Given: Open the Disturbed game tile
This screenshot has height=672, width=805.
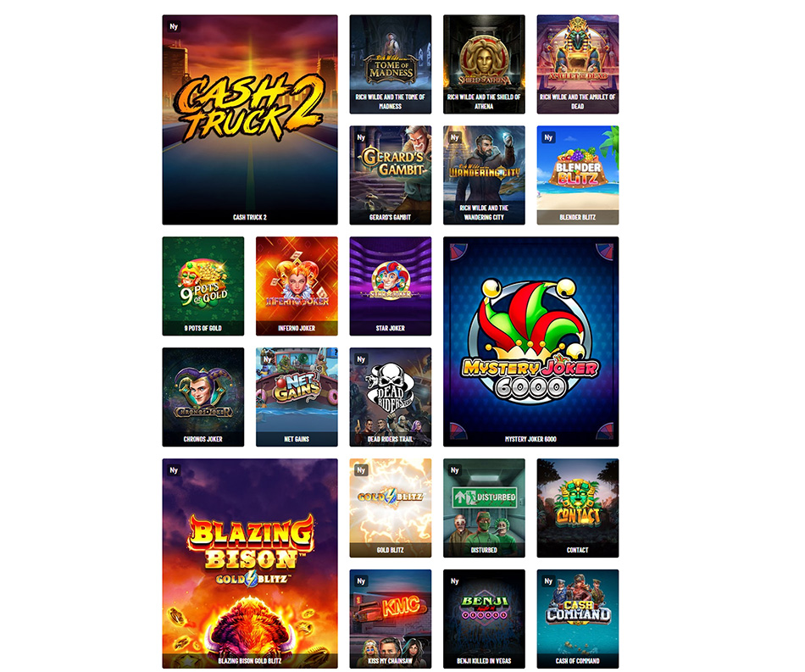Looking at the screenshot, I should [x=484, y=508].
